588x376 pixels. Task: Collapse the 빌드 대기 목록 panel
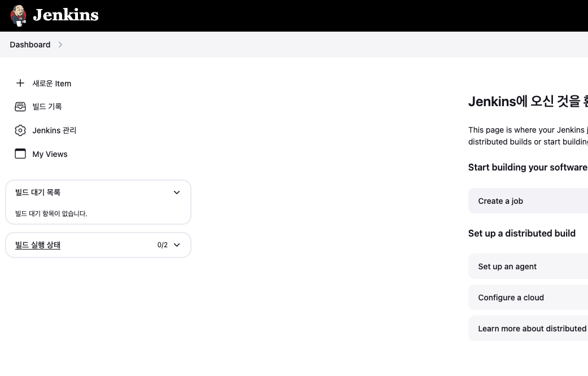pos(177,193)
